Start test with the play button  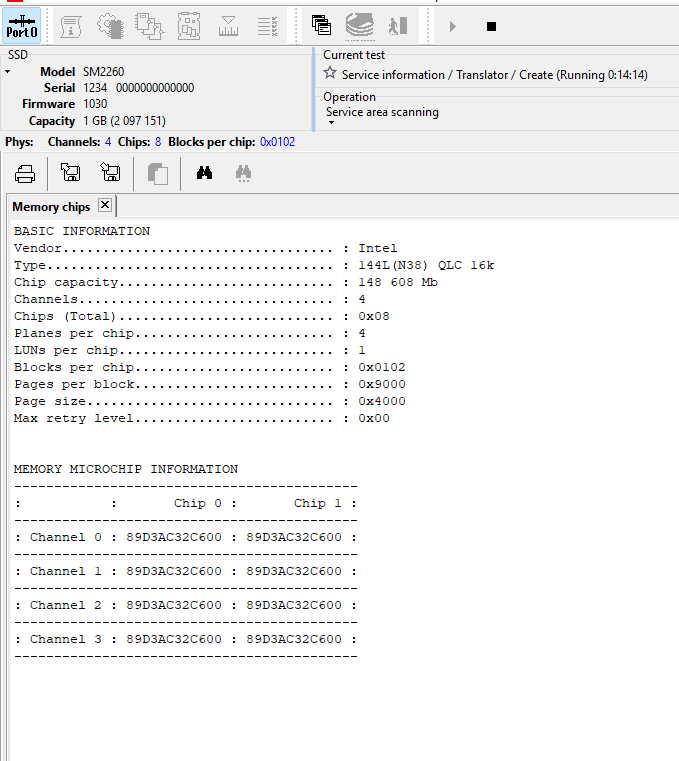pos(452,26)
